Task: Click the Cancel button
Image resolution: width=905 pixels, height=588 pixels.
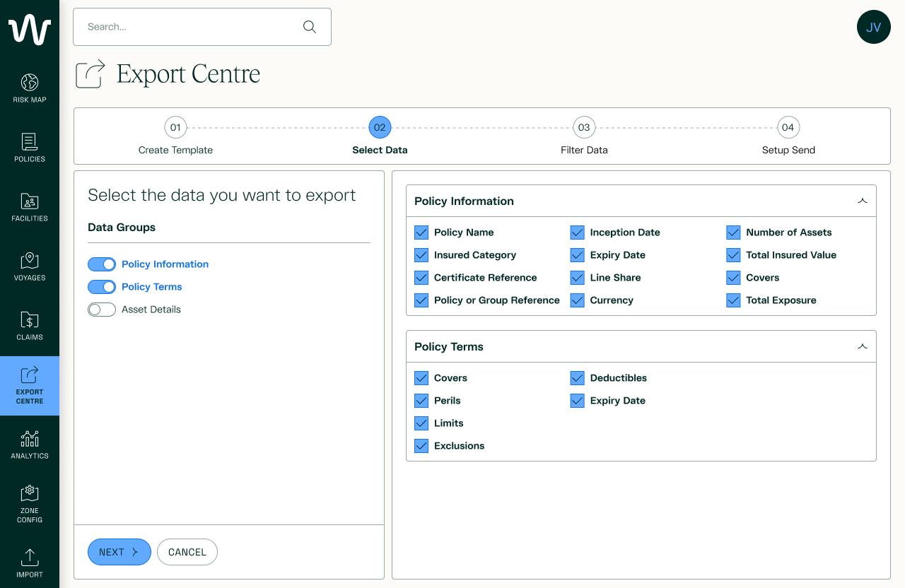Action: pos(187,552)
